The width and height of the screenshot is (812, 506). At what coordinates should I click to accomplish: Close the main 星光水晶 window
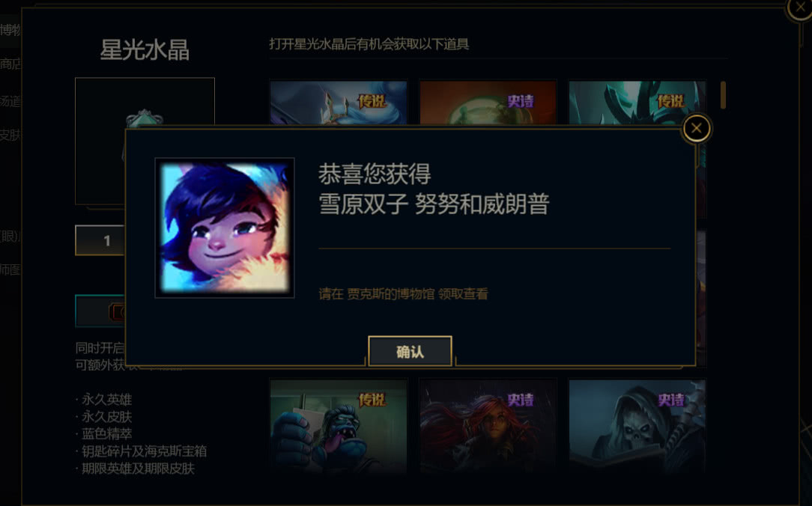point(800,9)
